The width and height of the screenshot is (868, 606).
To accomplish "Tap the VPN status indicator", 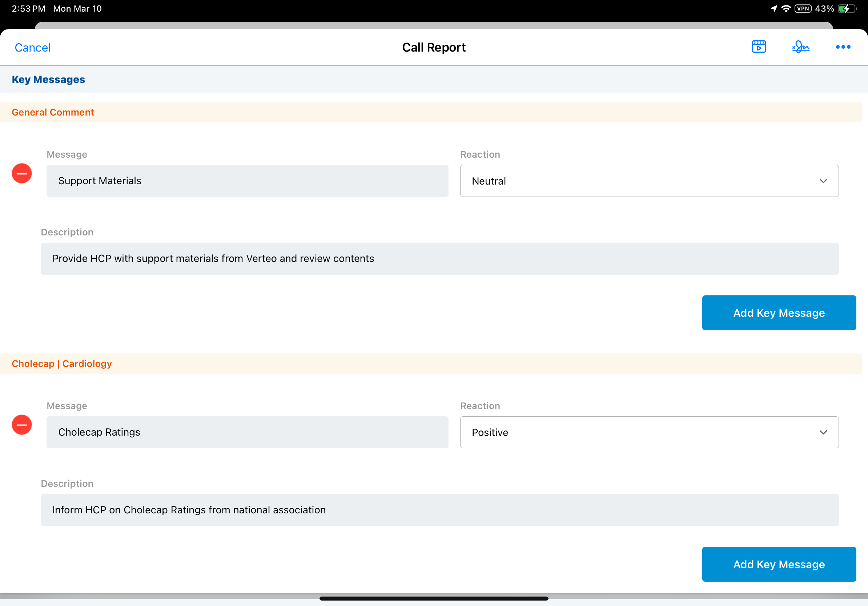I will click(x=803, y=8).
